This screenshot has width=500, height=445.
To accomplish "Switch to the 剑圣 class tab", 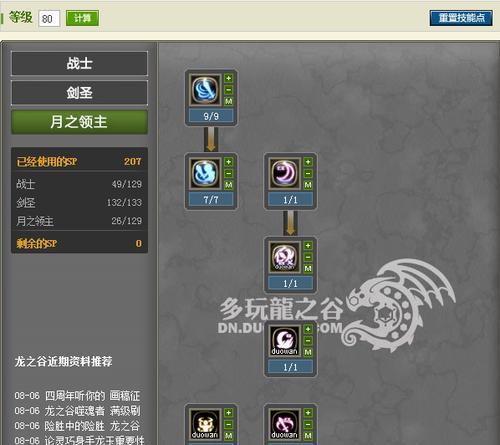I will (79, 92).
